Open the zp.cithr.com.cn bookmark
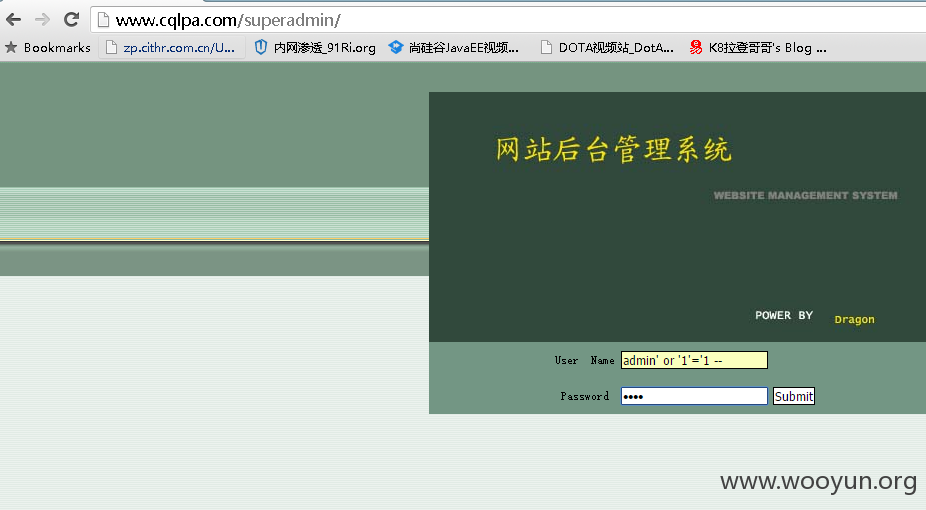Image resolution: width=926 pixels, height=510 pixels. 171,48
